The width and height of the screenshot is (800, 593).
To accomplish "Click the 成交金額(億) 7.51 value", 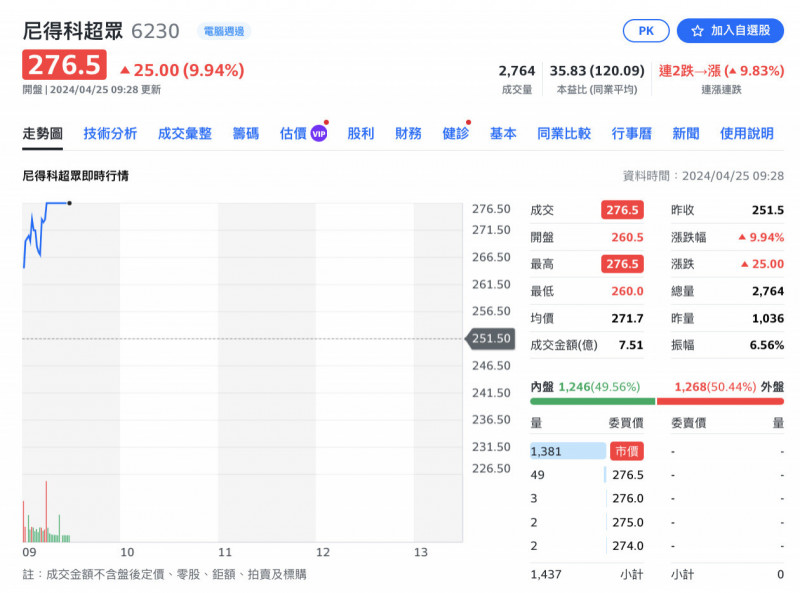I will [x=631, y=345].
